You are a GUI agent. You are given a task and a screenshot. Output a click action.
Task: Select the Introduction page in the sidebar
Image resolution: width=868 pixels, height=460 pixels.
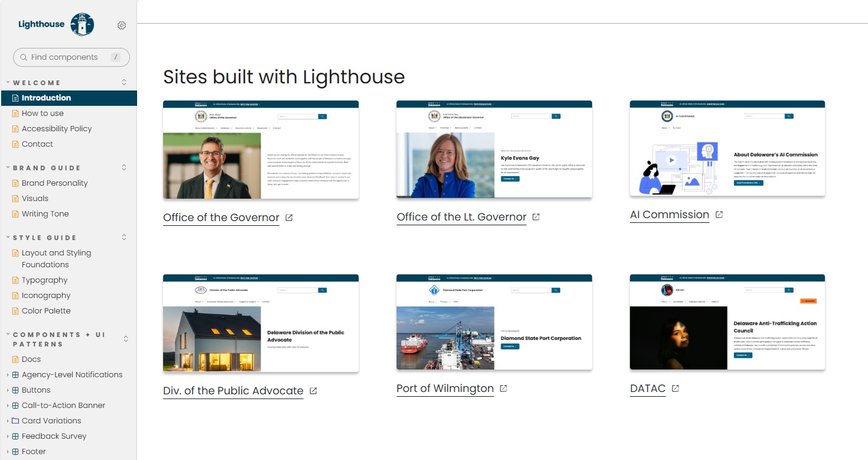[69, 98]
